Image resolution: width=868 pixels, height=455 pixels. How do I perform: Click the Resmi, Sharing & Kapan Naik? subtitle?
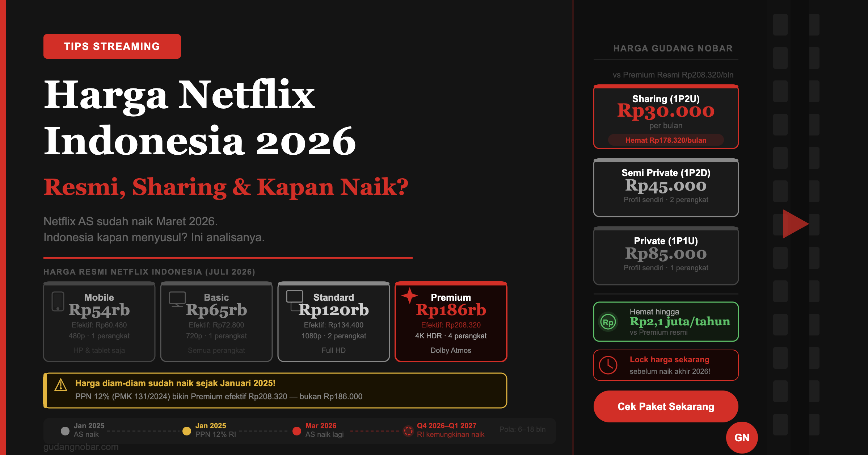pyautogui.click(x=226, y=187)
